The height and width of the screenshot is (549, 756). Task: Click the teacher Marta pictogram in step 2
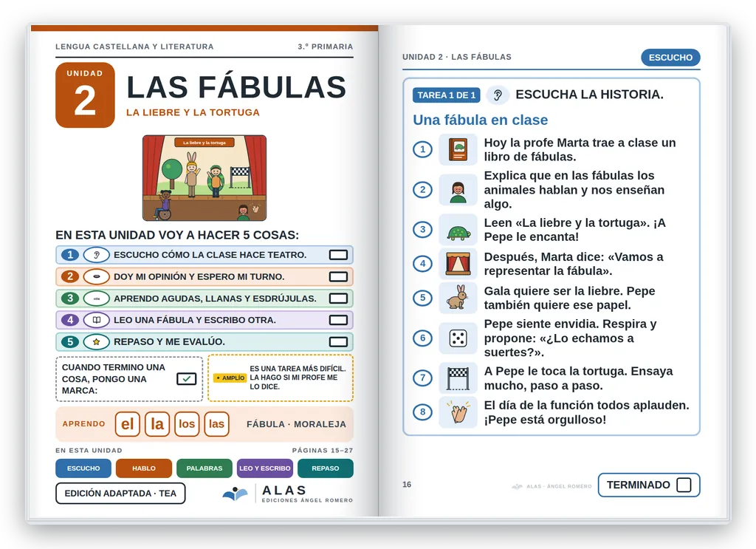click(458, 190)
